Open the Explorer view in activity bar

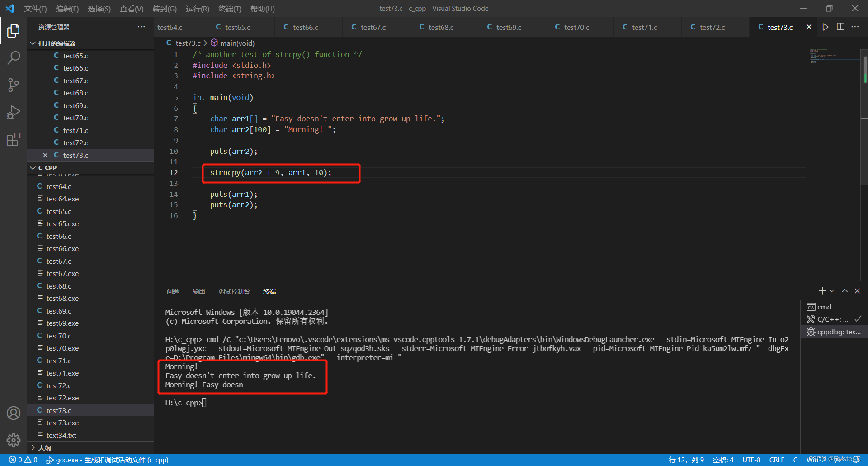click(x=14, y=30)
